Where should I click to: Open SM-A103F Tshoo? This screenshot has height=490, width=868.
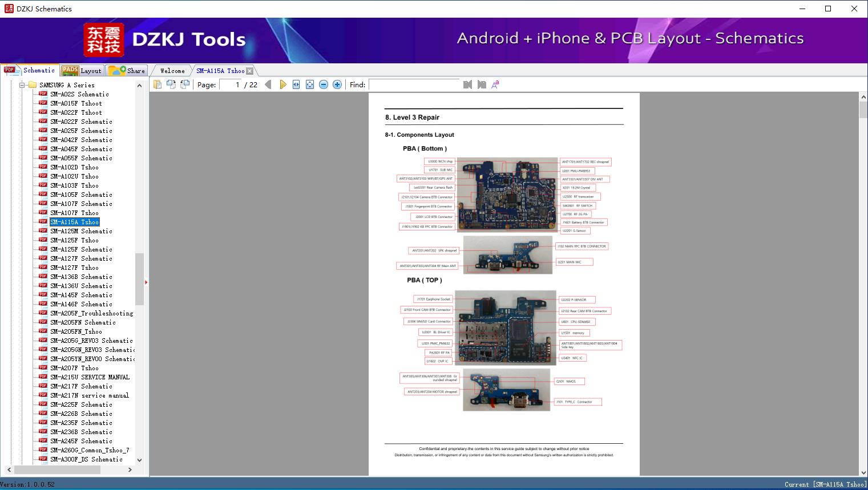(74, 185)
